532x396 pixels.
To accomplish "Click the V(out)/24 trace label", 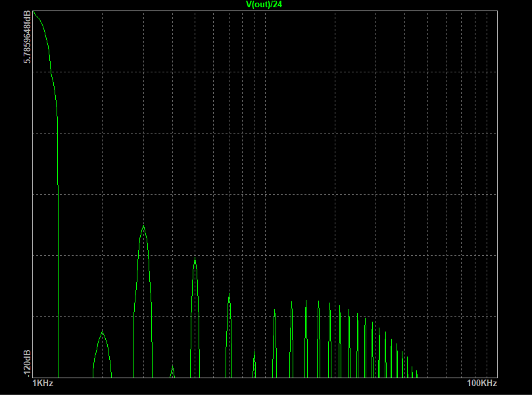I will [x=264, y=5].
